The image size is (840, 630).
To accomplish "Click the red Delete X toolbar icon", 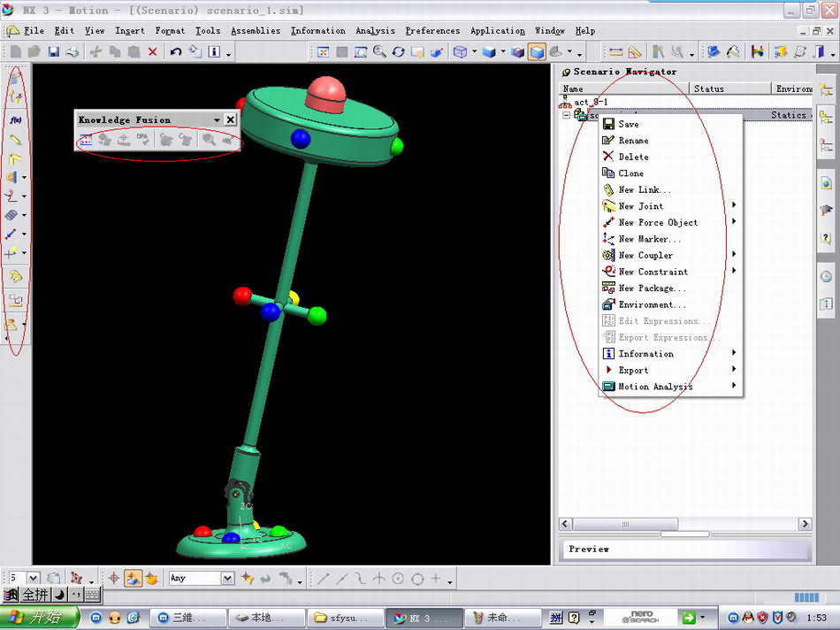I will [x=153, y=51].
